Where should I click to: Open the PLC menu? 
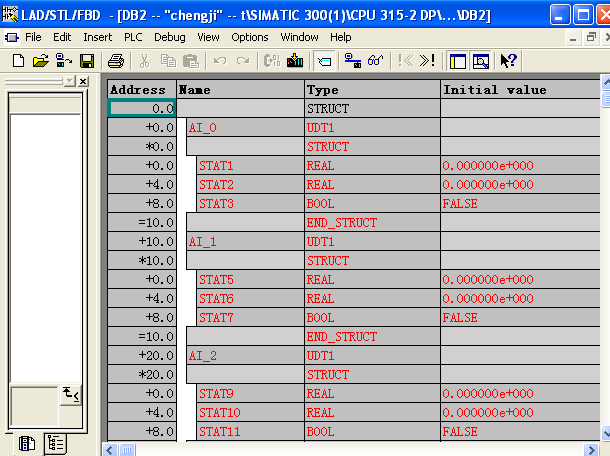(x=133, y=37)
